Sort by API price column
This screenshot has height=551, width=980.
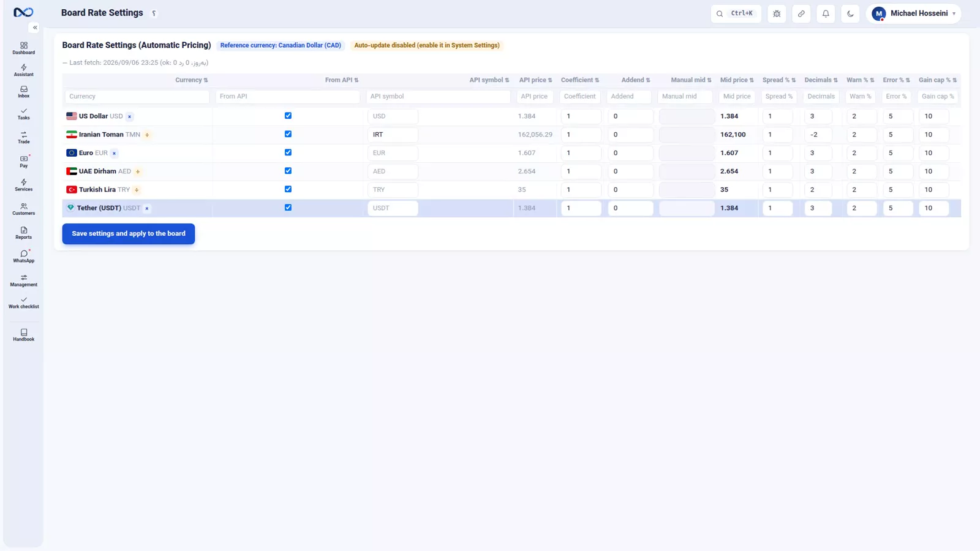535,80
